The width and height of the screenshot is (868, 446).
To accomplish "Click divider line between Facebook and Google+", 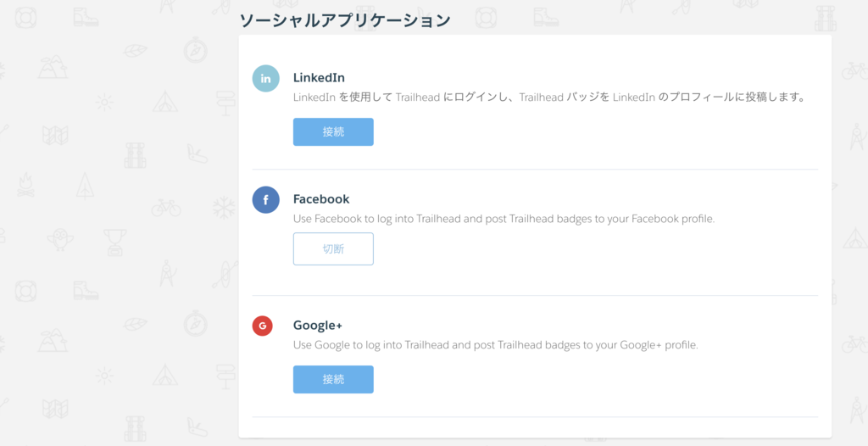I will [x=535, y=295].
